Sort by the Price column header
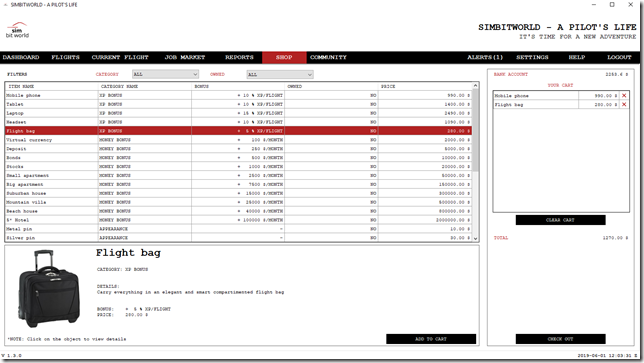This screenshot has height=363, width=644. pos(425,86)
